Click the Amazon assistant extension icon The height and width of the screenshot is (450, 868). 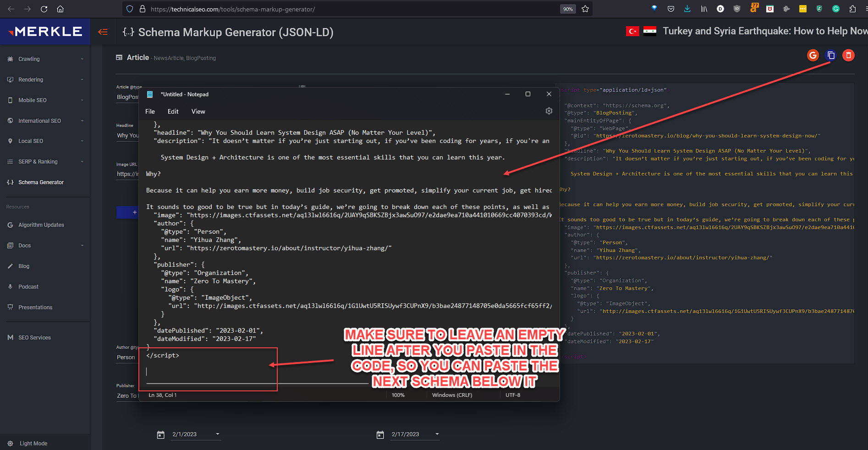754,8
